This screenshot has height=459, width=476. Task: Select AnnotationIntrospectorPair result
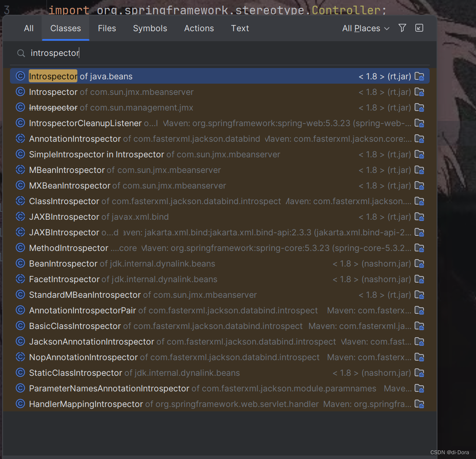[x=220, y=310]
